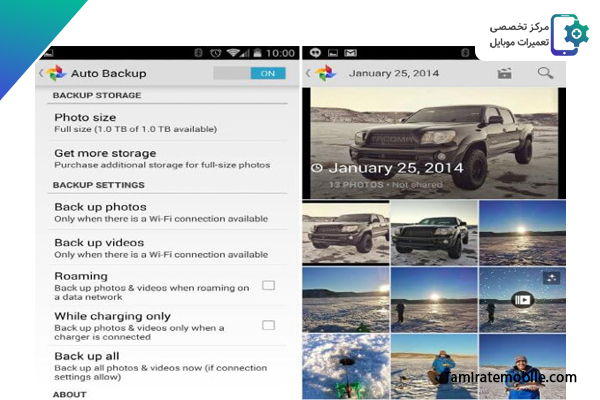Tap the Google Photos pinwheel icon in album screen

point(326,73)
